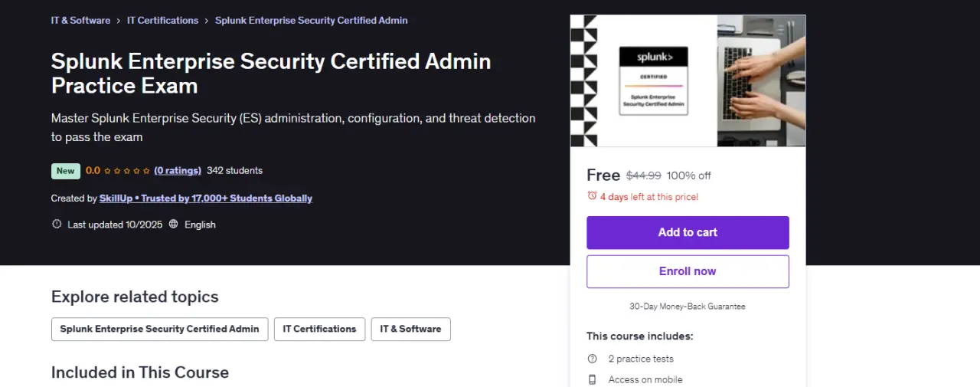This screenshot has height=387, width=980.
Task: Click the New badge
Action: [66, 171]
